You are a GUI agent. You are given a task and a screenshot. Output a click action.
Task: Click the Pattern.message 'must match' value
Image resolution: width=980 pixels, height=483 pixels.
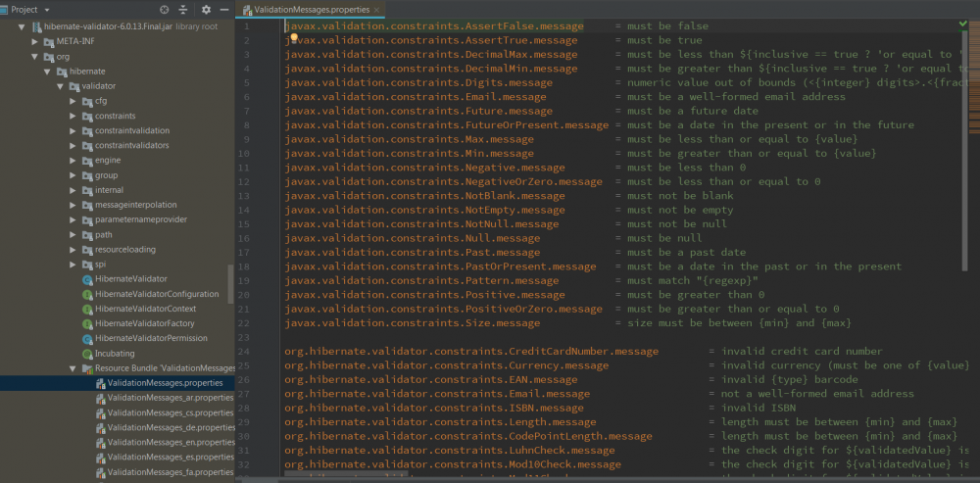click(693, 280)
